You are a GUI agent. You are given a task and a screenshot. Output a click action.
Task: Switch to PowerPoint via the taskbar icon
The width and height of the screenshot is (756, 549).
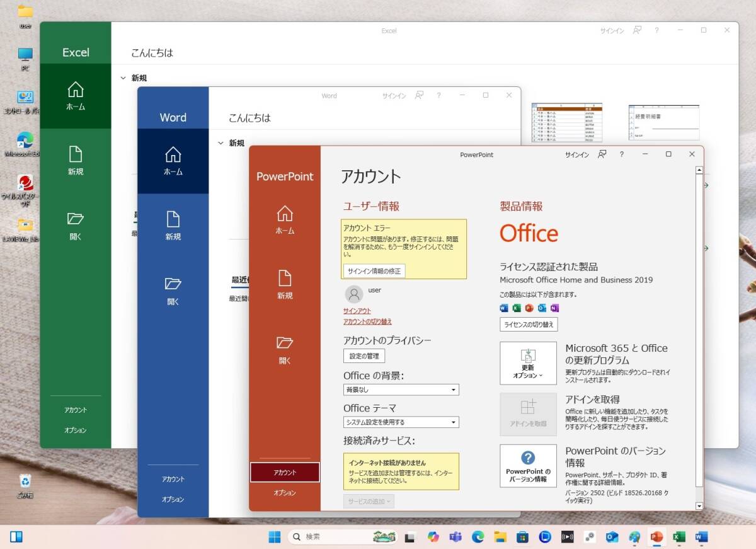(656, 537)
